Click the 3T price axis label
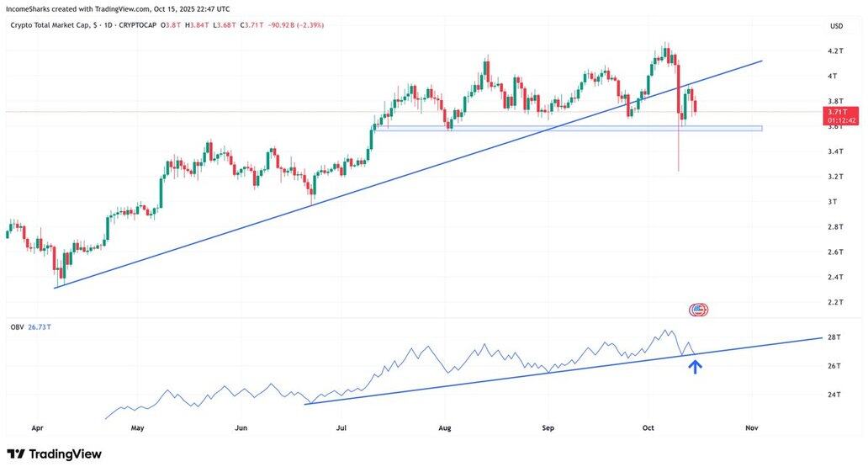Screen dimensions: 868x472 click(x=832, y=202)
